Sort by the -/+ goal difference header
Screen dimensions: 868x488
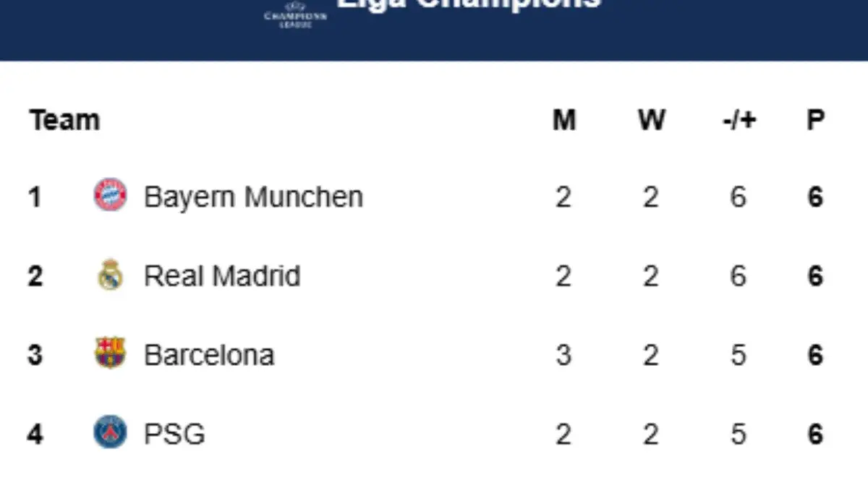pos(739,120)
